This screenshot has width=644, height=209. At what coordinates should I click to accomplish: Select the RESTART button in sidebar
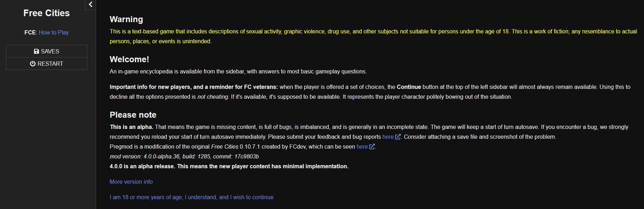click(47, 64)
